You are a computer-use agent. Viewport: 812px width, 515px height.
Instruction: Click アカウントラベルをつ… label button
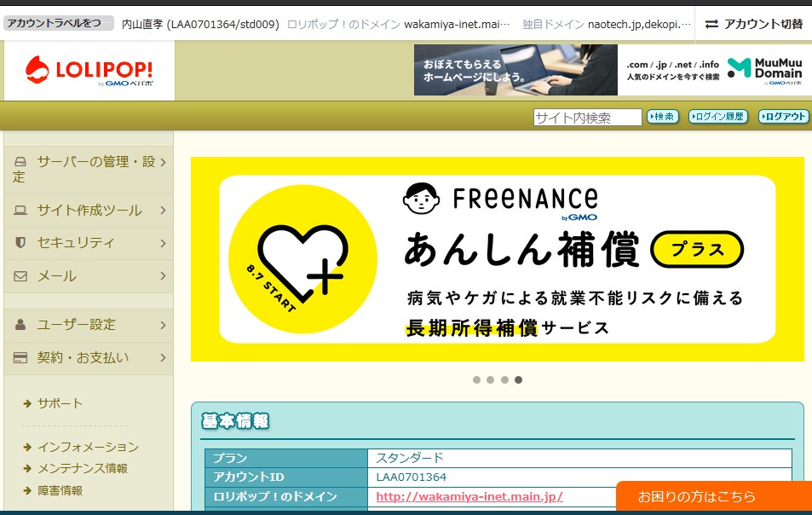(59, 23)
